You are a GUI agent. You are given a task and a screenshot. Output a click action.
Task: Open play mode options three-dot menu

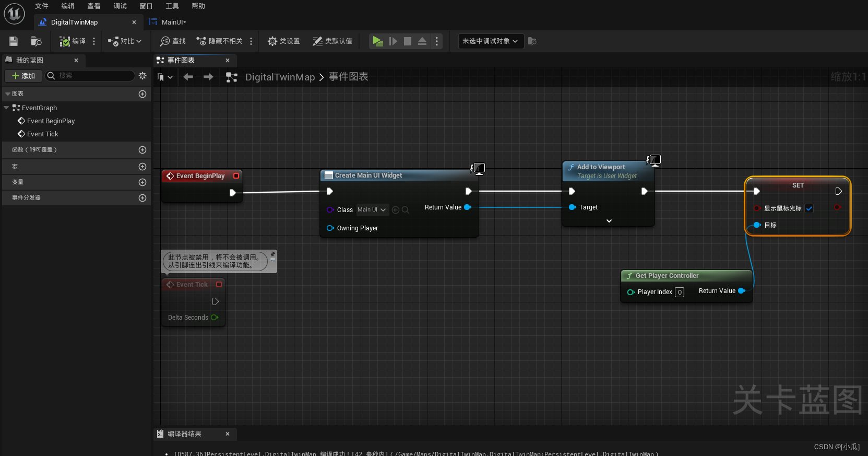pyautogui.click(x=437, y=41)
